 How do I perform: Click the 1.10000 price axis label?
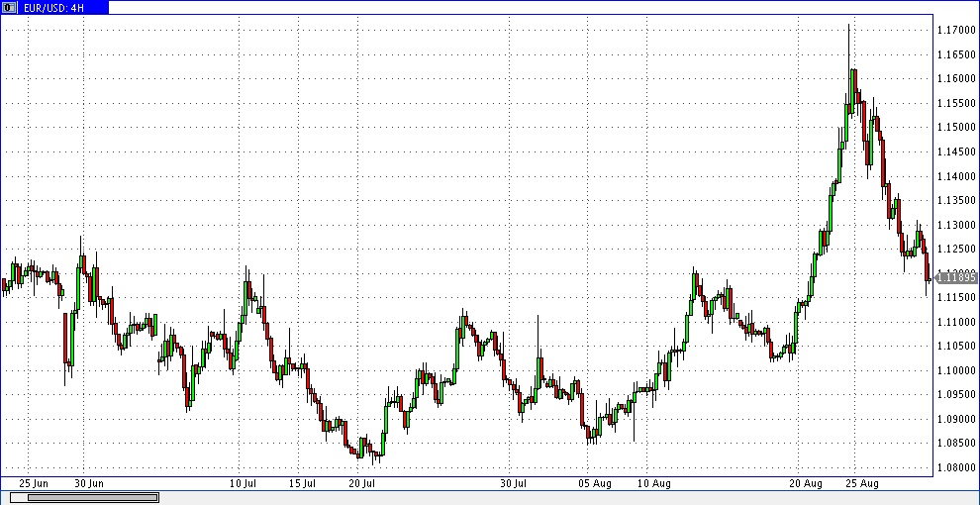point(956,370)
